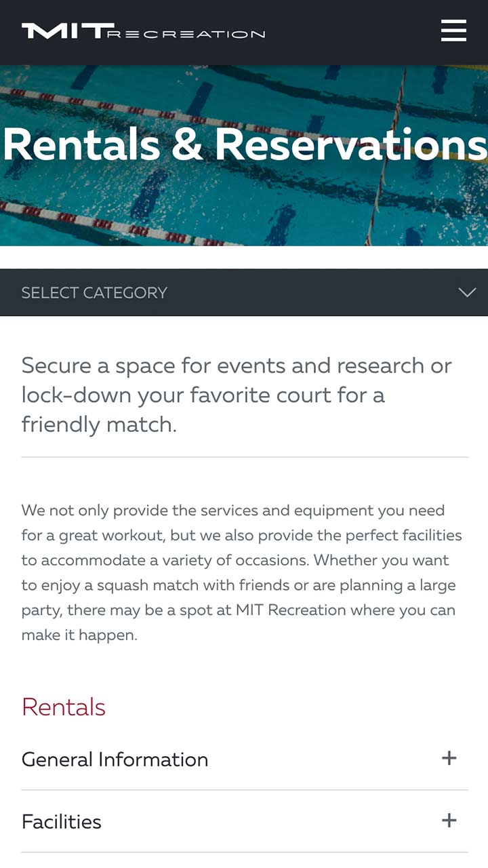Click the red-white lane rope in the pool image
Screen dimensions: 488x868
(102, 226)
